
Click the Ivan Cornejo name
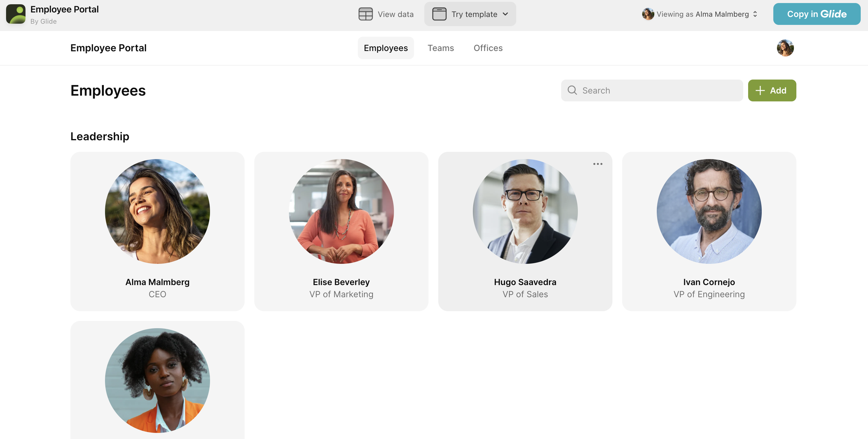(x=709, y=282)
